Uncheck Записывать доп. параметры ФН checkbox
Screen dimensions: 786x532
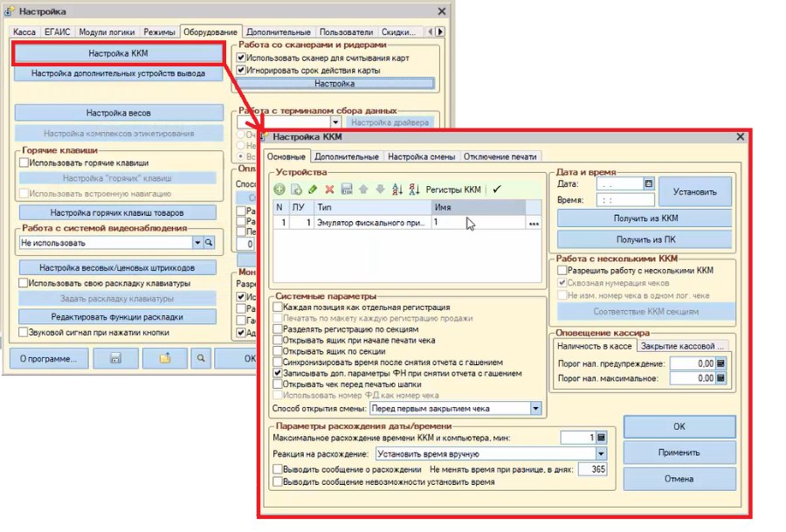278,373
